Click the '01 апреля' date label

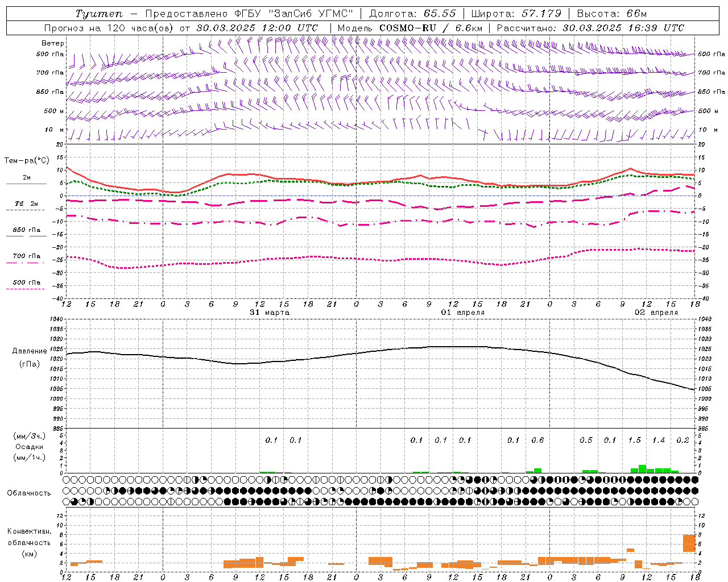(463, 313)
